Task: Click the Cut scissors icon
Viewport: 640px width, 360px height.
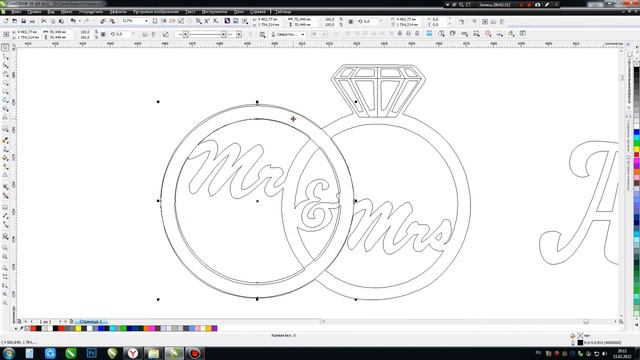Action: click(x=44, y=21)
